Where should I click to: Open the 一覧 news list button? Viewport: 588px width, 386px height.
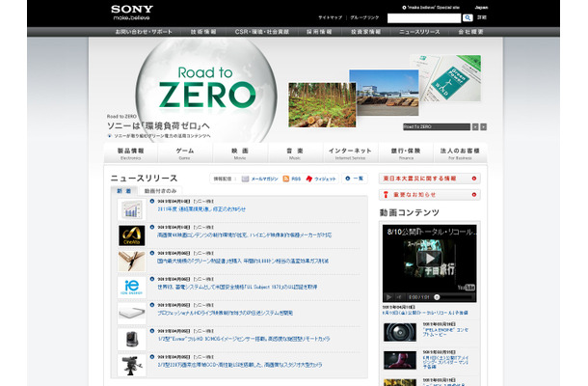pyautogui.click(x=355, y=179)
